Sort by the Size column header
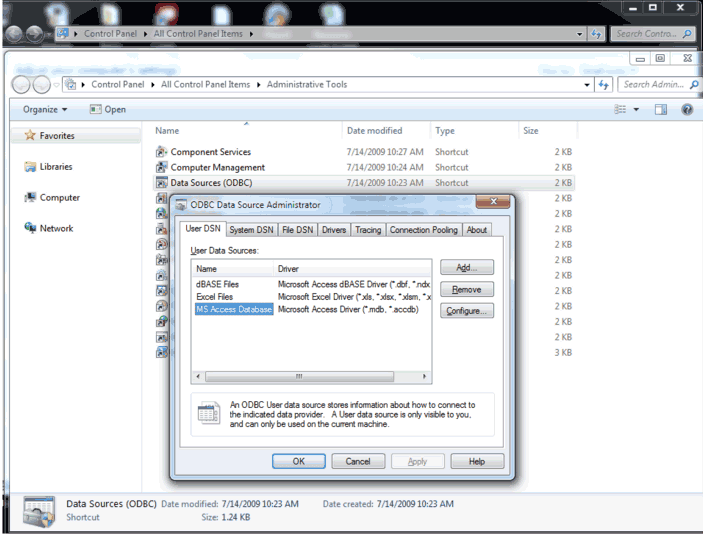 point(548,130)
